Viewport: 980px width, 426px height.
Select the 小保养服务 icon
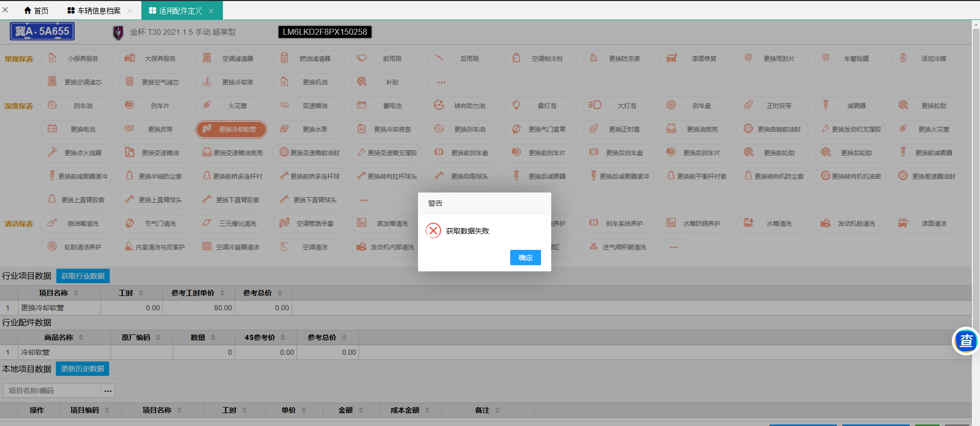tap(53, 58)
